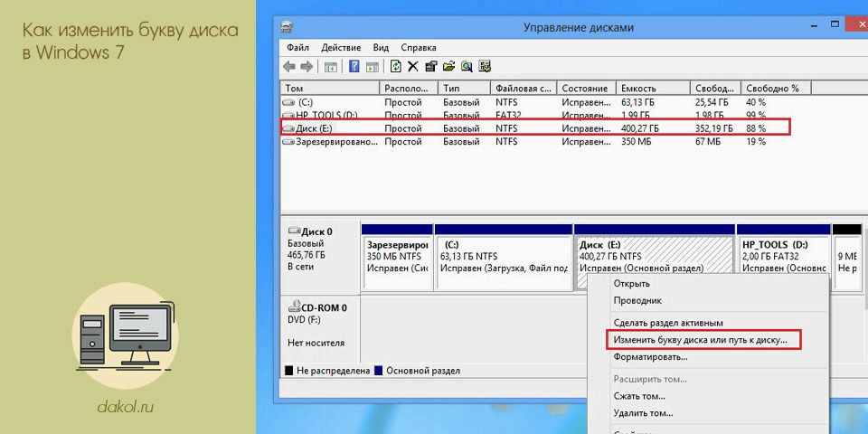Click the last toolbar icon with the checkmark

[485, 67]
